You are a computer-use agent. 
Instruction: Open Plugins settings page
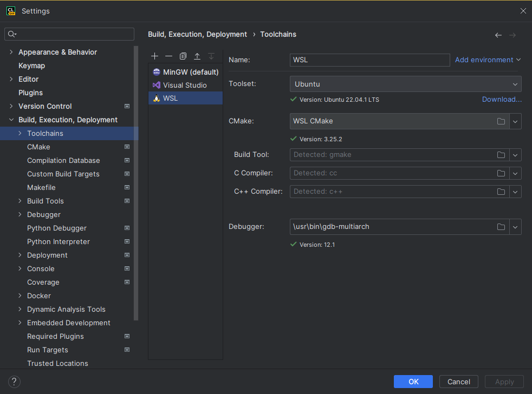click(x=30, y=93)
